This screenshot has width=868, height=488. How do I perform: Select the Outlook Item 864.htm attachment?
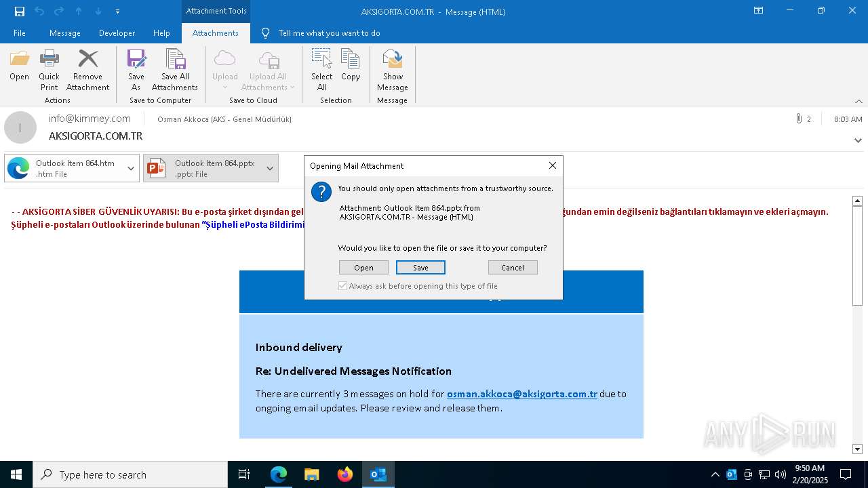(x=64, y=168)
